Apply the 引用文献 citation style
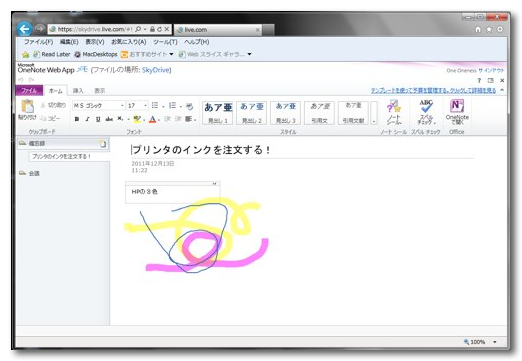The height and width of the screenshot is (361, 522). coord(353,113)
